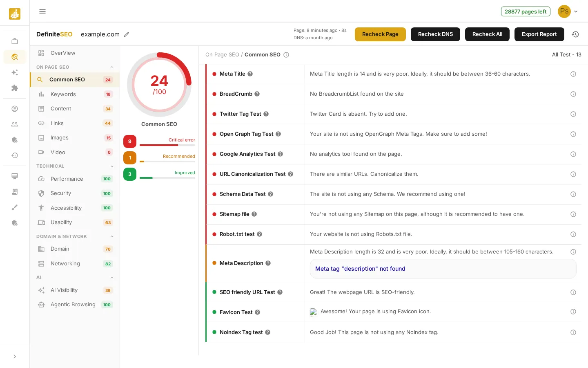Click help icon beside Noindex Tag test
This screenshot has height=368, width=588.
tap(268, 332)
